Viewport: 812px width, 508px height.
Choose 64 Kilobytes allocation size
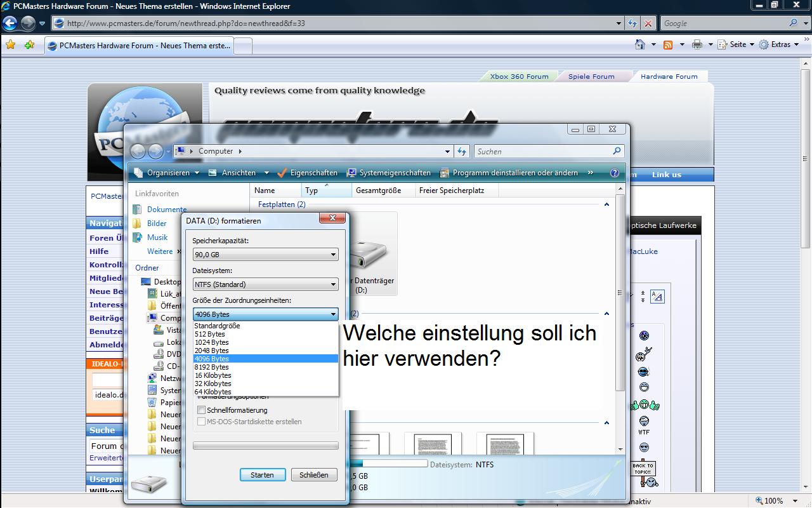(x=213, y=392)
